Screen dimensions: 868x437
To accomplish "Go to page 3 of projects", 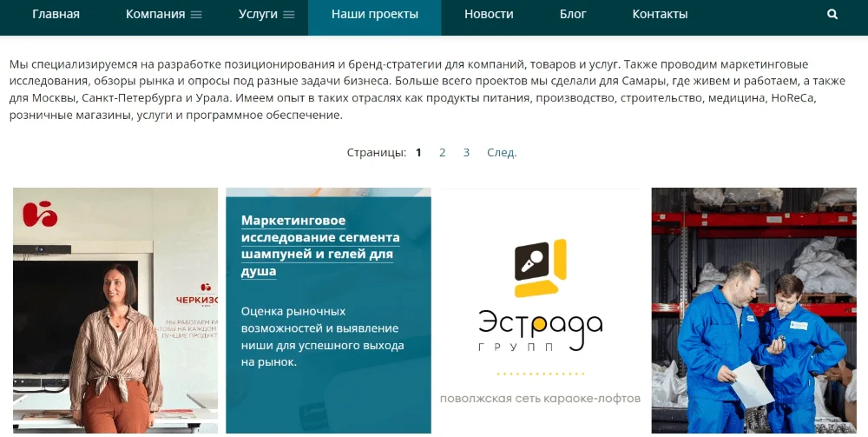I will tap(466, 152).
